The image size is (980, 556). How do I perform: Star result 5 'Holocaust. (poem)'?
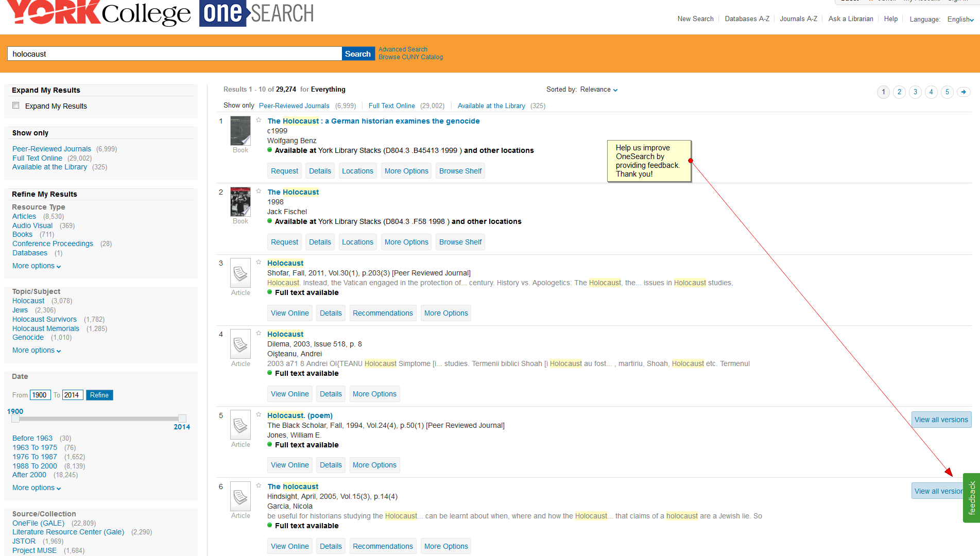(x=259, y=414)
